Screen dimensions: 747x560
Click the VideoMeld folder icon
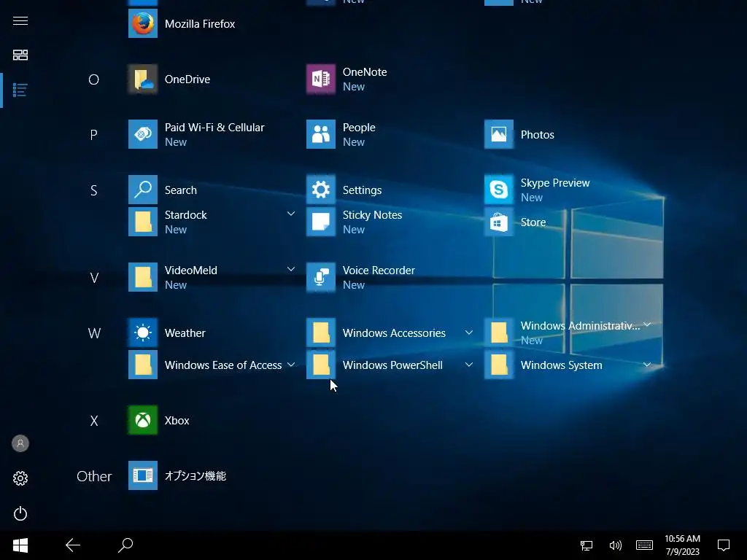(x=143, y=277)
